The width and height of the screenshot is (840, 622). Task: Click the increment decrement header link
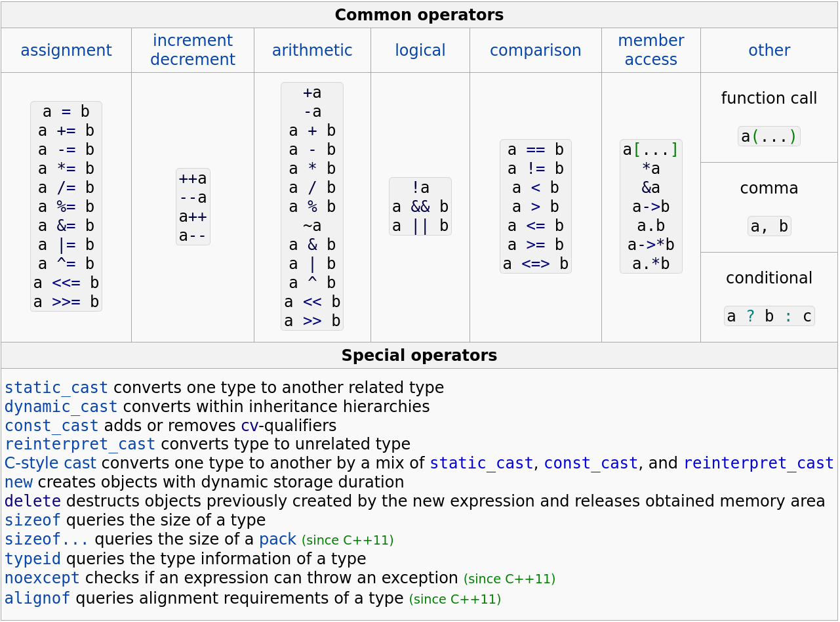point(192,50)
